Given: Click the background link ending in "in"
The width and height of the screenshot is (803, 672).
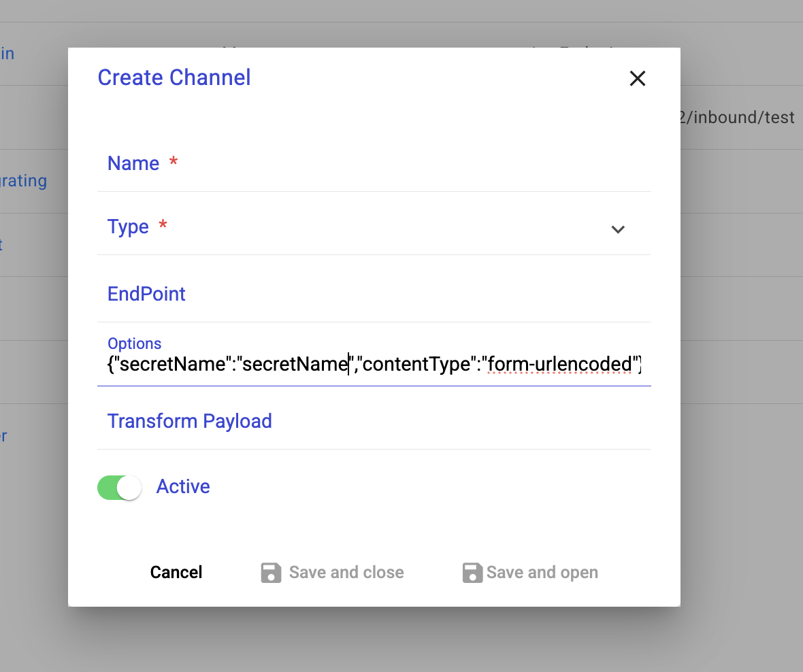Looking at the screenshot, I should 7,54.
